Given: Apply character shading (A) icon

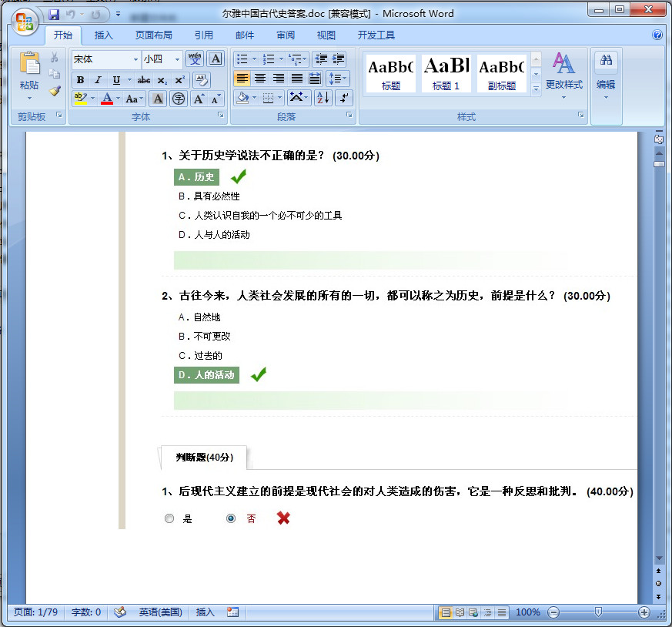Looking at the screenshot, I should click(158, 99).
